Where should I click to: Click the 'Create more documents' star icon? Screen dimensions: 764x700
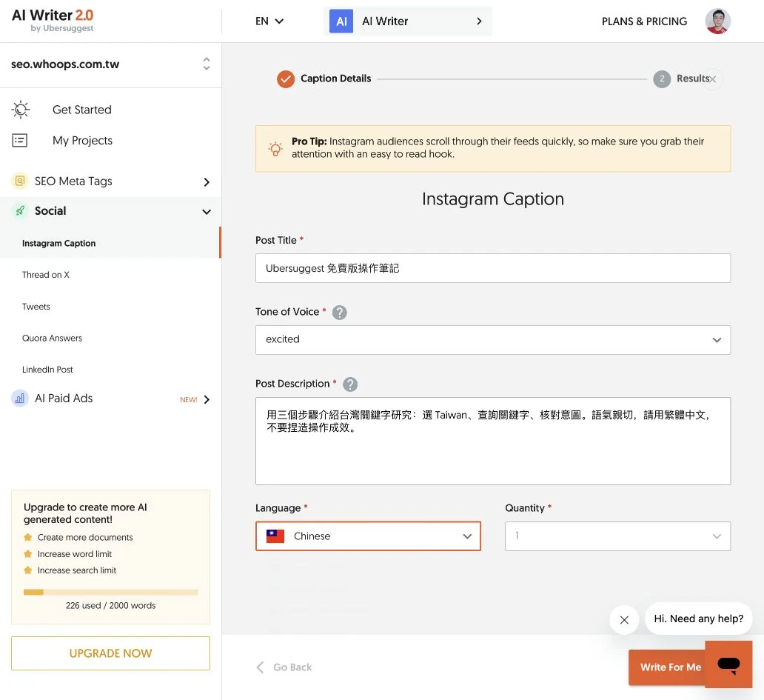[x=28, y=537]
